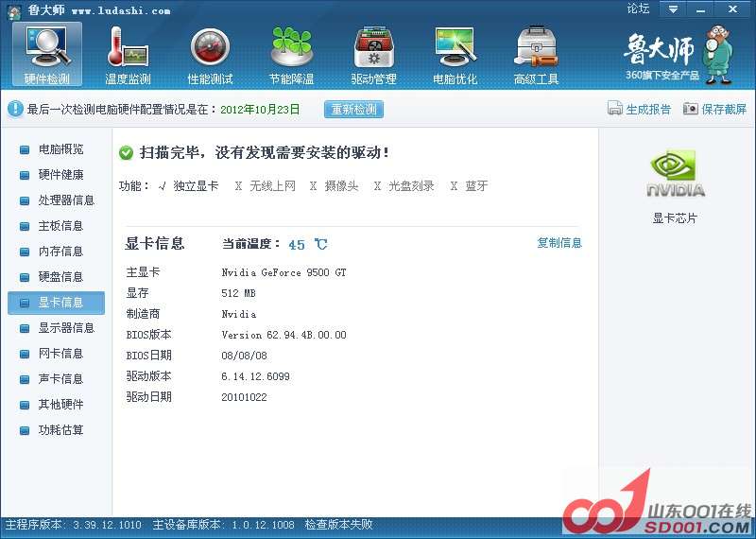Viewport: 756px width, 539px height.
Task: Open the 论坛 forum link
Action: (x=638, y=9)
